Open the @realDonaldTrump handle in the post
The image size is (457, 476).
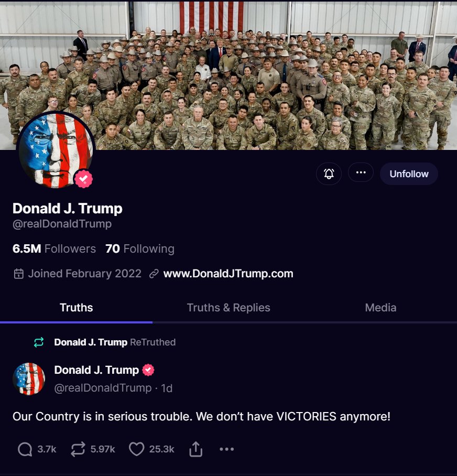[x=103, y=388]
